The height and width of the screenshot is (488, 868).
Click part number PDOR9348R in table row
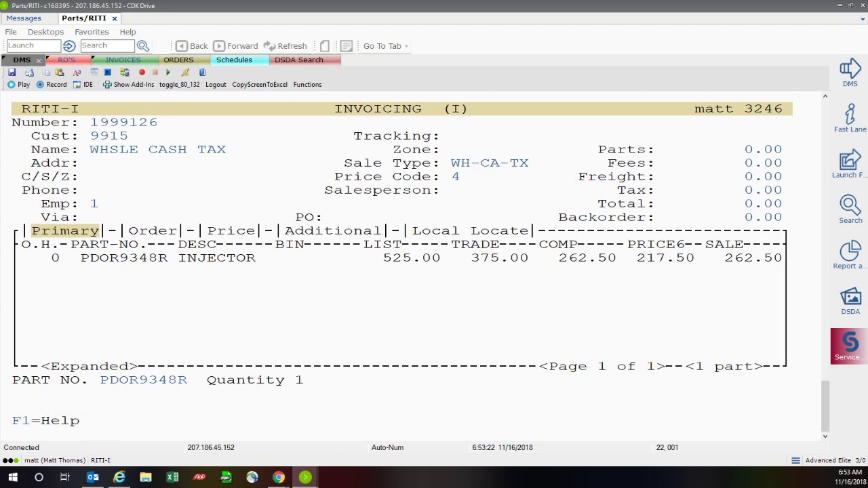tap(124, 258)
